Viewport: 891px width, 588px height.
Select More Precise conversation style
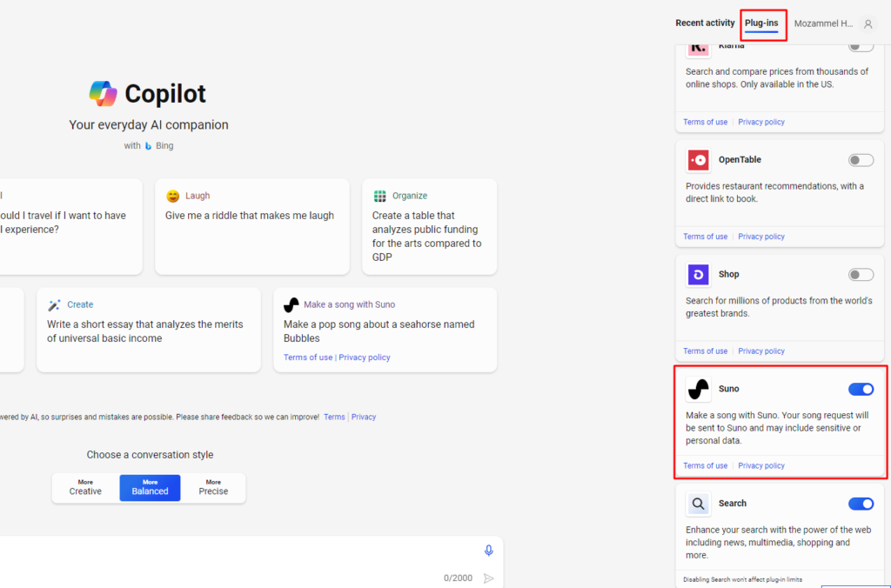click(214, 487)
